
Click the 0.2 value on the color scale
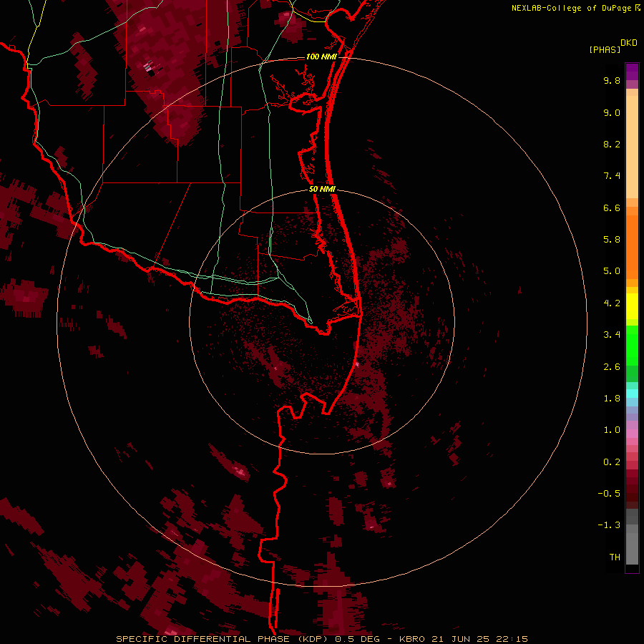[612, 462]
